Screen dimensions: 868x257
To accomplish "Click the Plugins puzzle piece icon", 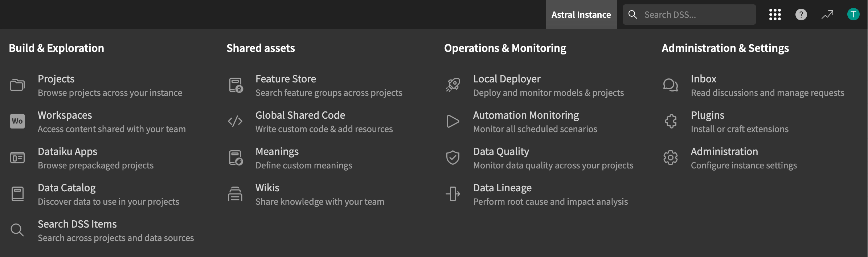I will click(x=671, y=121).
